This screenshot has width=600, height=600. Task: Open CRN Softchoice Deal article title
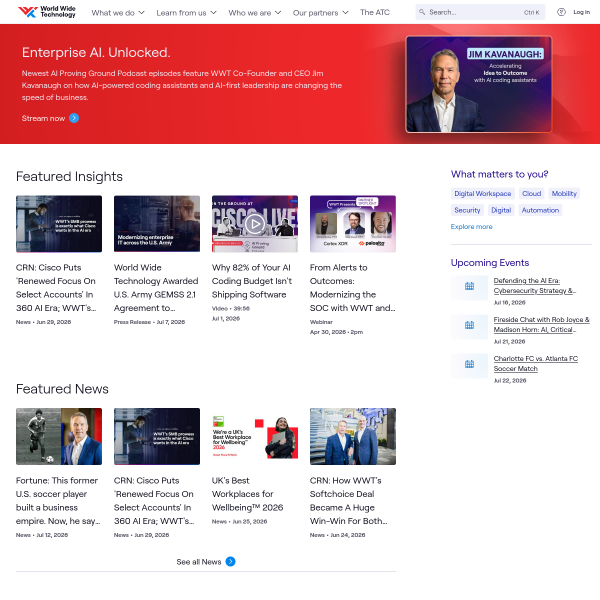pyautogui.click(x=349, y=501)
